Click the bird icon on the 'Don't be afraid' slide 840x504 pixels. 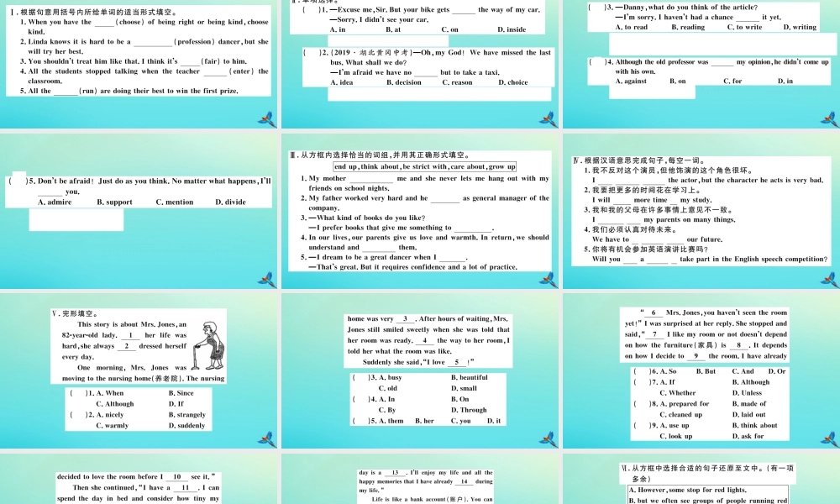click(267, 279)
